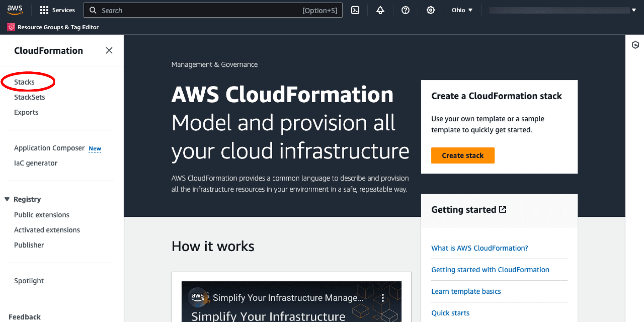
Task: Click the 'How it works' heading
Action: click(213, 246)
